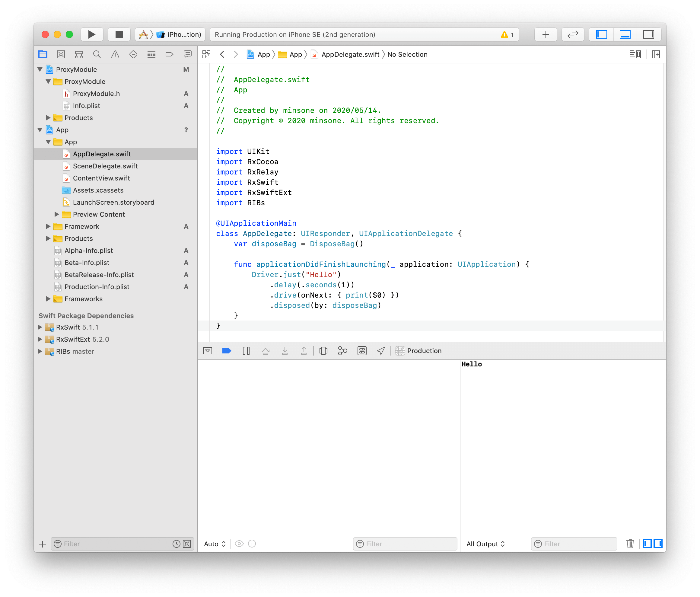Open the Breakpoint navigator icon
700x597 pixels.
click(x=169, y=54)
